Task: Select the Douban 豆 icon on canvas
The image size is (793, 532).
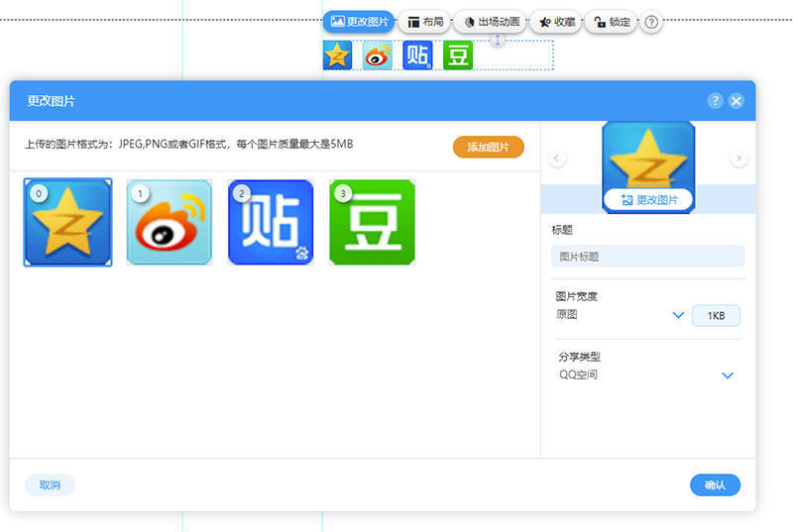Action: (x=458, y=55)
